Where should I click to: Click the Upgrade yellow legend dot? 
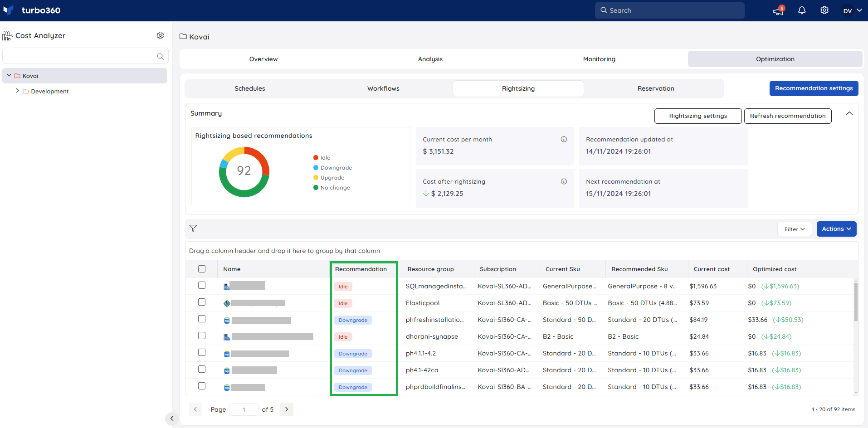(x=316, y=178)
